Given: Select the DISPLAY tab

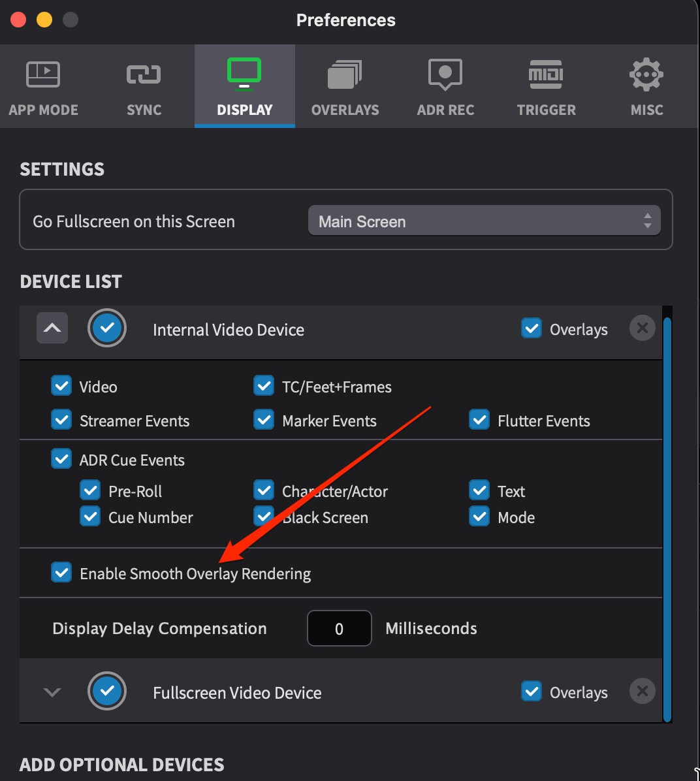Looking at the screenshot, I should coord(245,87).
